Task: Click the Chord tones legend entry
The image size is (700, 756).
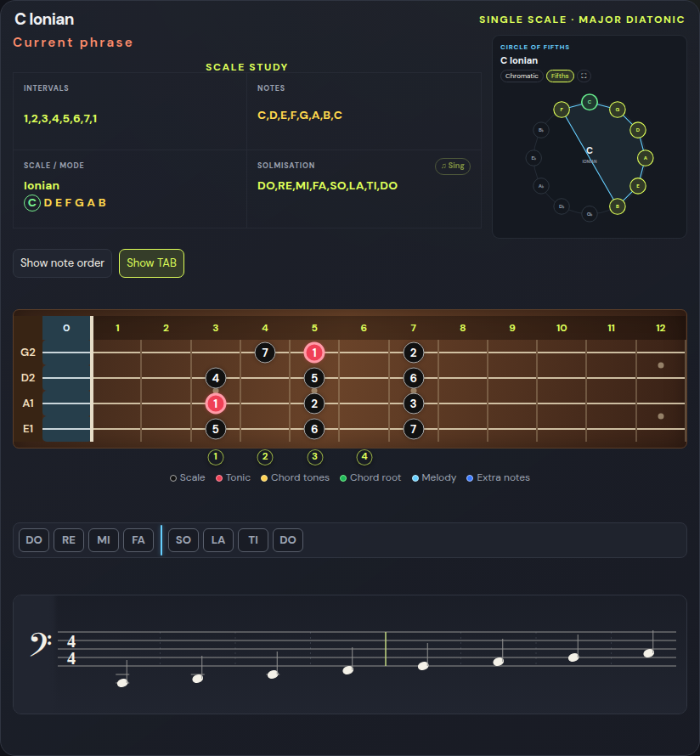Action: coord(295,477)
